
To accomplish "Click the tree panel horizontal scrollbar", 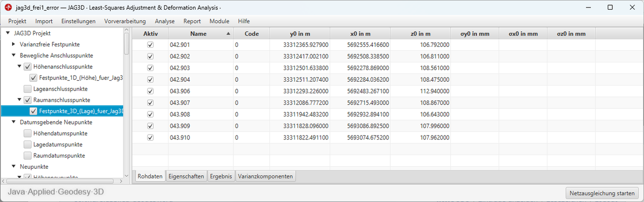I will pos(60,180).
